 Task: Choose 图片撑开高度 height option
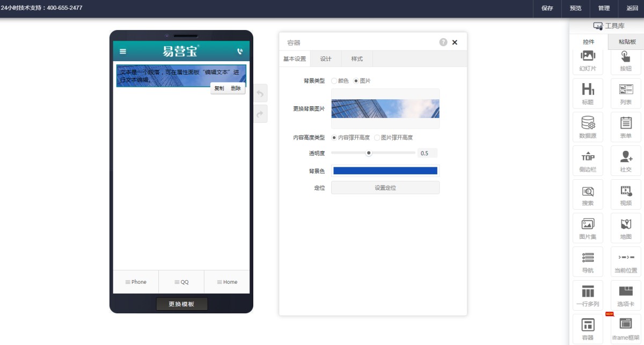(x=377, y=137)
